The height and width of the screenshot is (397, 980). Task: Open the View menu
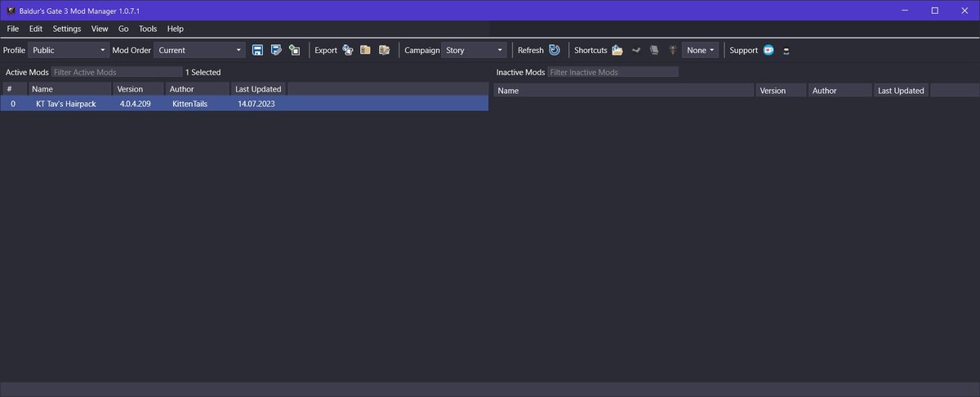click(x=100, y=29)
